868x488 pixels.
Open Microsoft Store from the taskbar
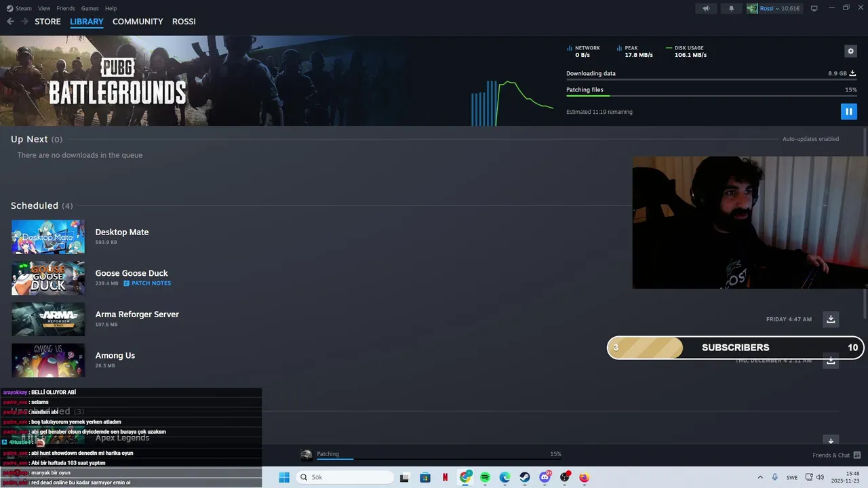click(425, 477)
